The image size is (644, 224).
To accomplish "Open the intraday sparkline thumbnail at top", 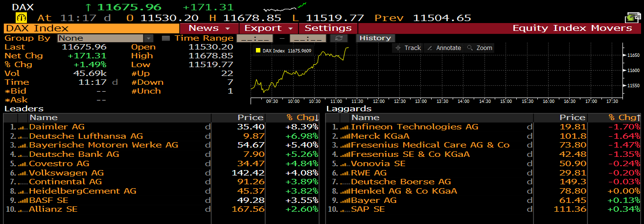I will (x=285, y=7).
